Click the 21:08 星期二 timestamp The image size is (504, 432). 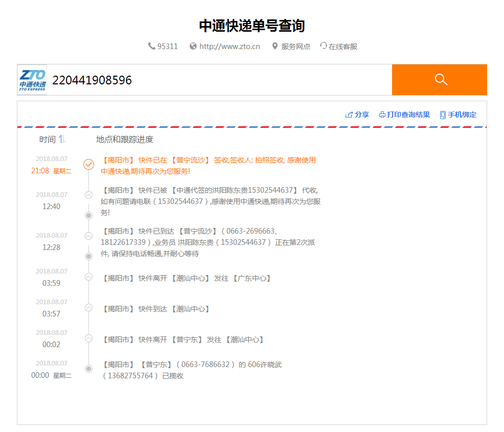click(52, 171)
